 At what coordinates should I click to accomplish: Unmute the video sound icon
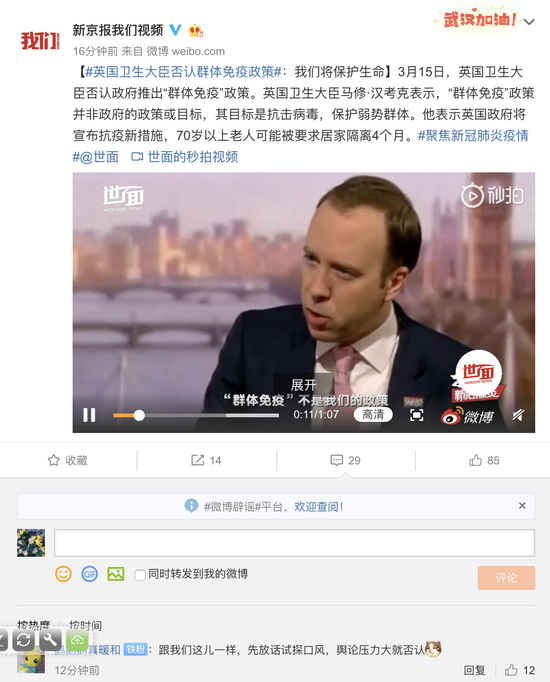point(518,415)
